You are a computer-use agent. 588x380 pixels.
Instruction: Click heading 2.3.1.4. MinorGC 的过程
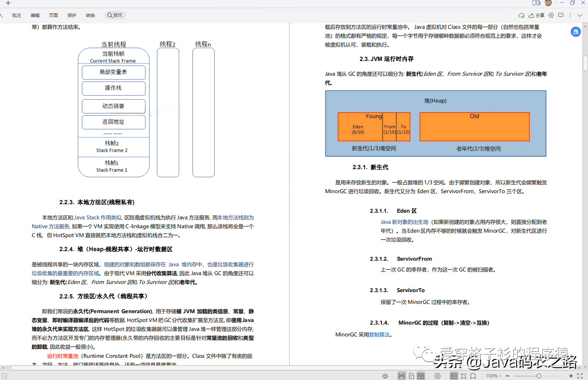tap(429, 323)
